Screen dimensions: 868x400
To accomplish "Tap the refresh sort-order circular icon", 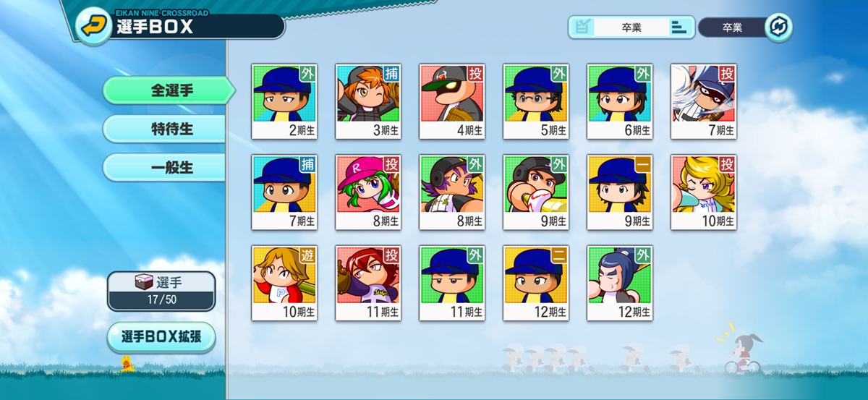I will pyautogui.click(x=778, y=27).
